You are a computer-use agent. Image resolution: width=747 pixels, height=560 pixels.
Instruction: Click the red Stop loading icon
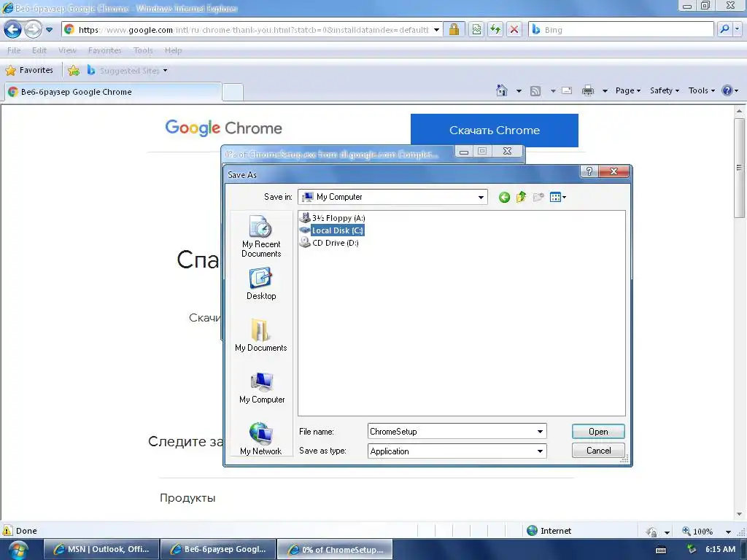coord(514,29)
